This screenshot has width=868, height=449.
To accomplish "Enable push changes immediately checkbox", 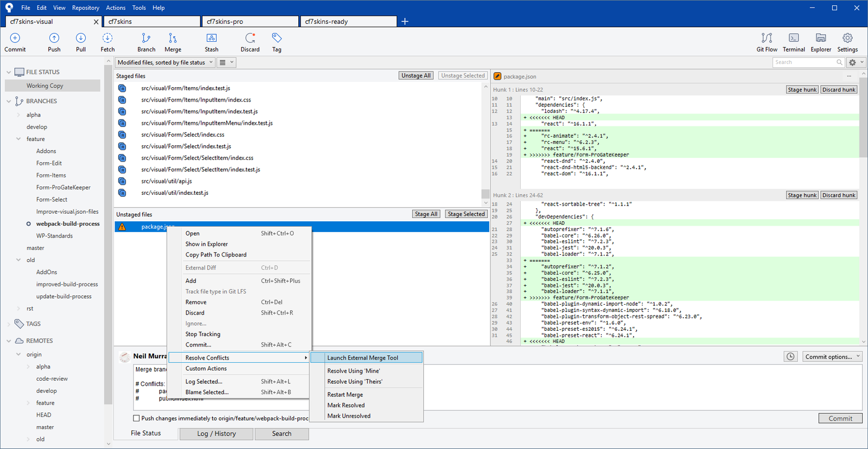I will pos(136,418).
